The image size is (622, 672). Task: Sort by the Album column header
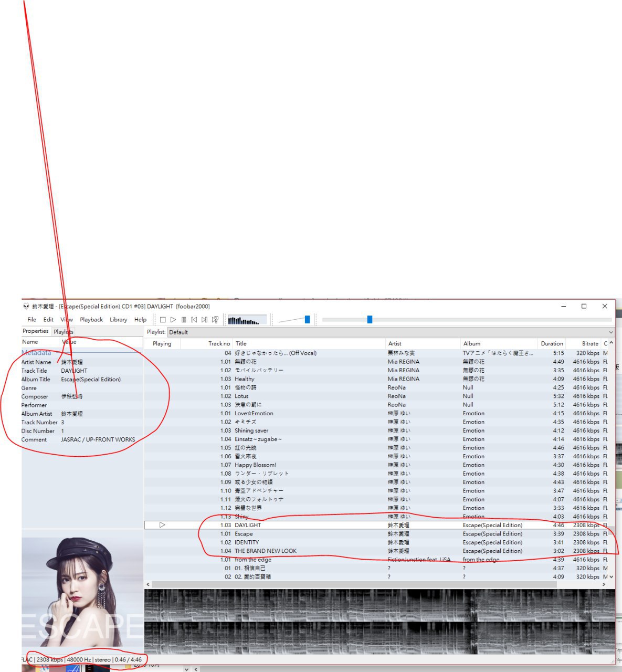(499, 344)
